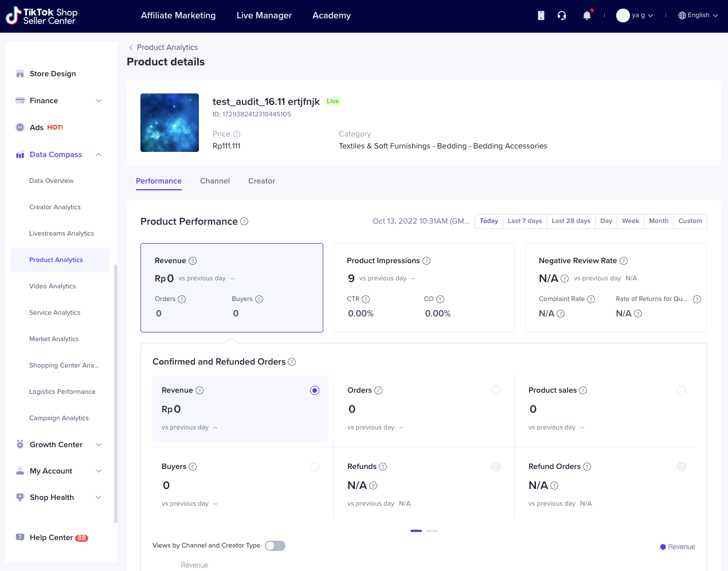Switch to the Creator tab
Image resolution: width=728 pixels, height=571 pixels.
tap(261, 181)
